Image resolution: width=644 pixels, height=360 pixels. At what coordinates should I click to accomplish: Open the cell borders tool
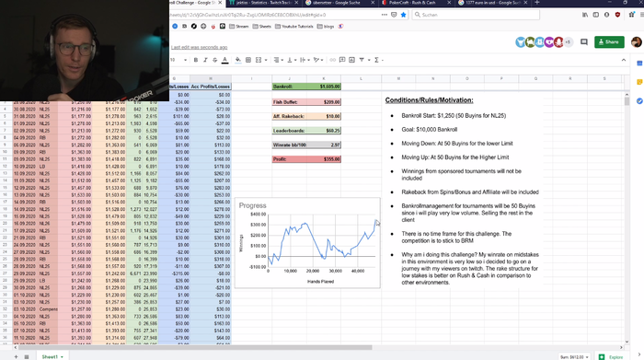tap(248, 60)
